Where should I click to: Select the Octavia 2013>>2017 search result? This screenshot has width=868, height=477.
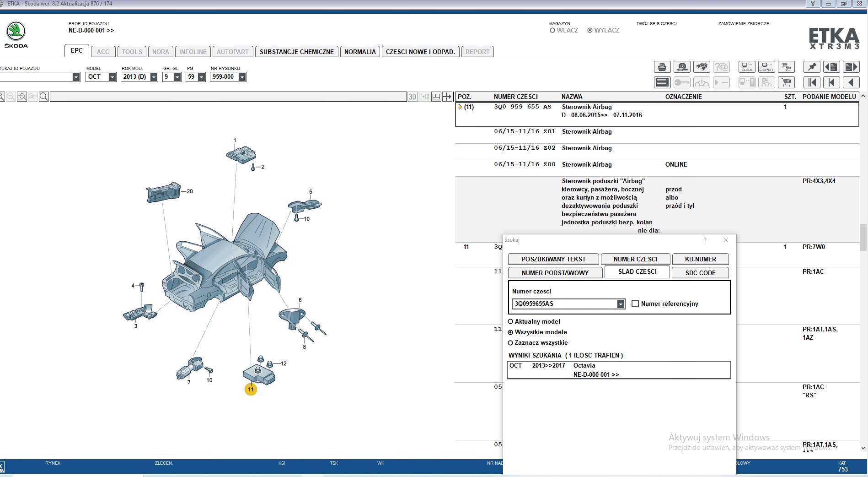(x=618, y=370)
